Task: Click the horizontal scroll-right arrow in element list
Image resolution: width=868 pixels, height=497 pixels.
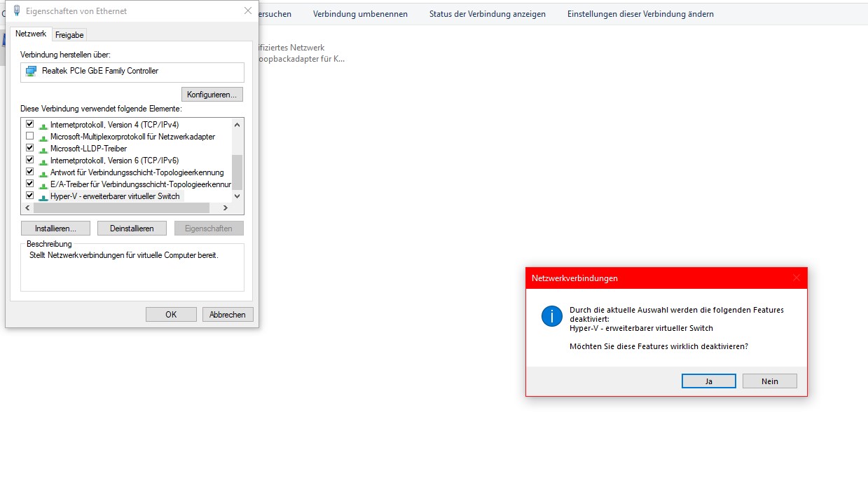Action: point(226,208)
